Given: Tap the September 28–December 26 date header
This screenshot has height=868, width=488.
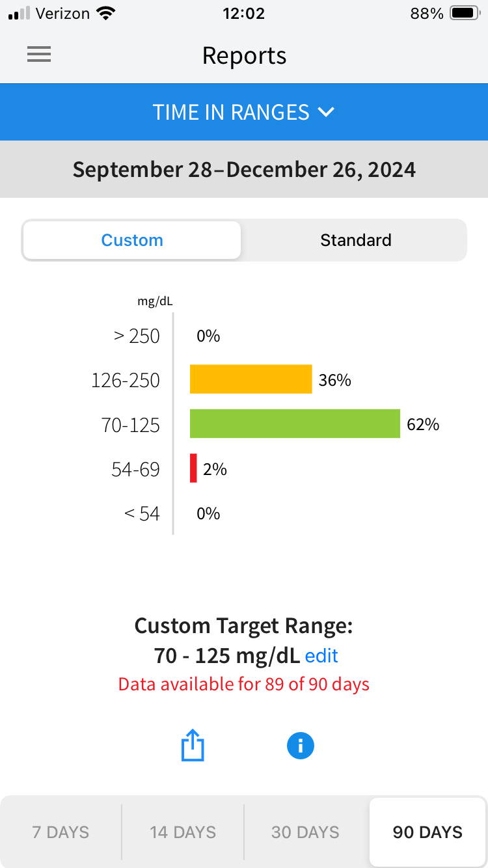Looking at the screenshot, I should (244, 169).
